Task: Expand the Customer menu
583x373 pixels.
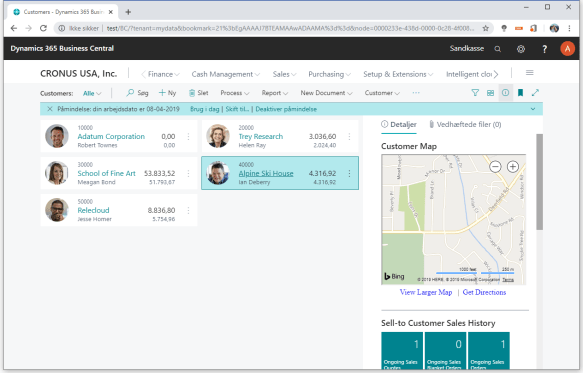Action: point(382,93)
